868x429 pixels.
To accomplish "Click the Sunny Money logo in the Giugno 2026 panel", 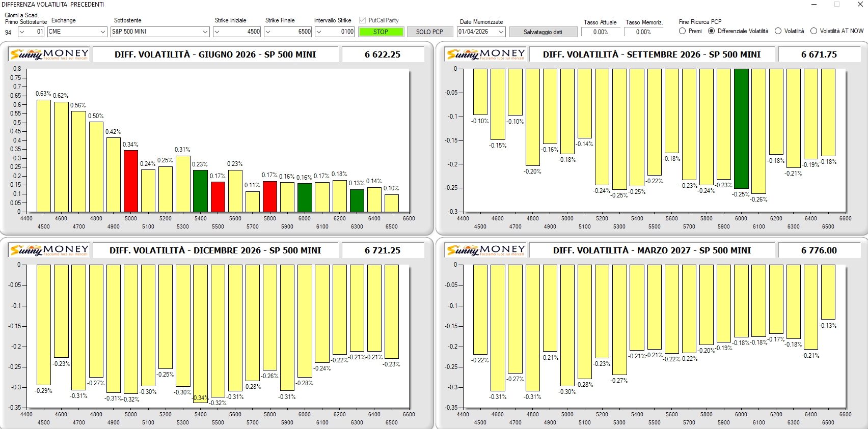I will 49,54.
